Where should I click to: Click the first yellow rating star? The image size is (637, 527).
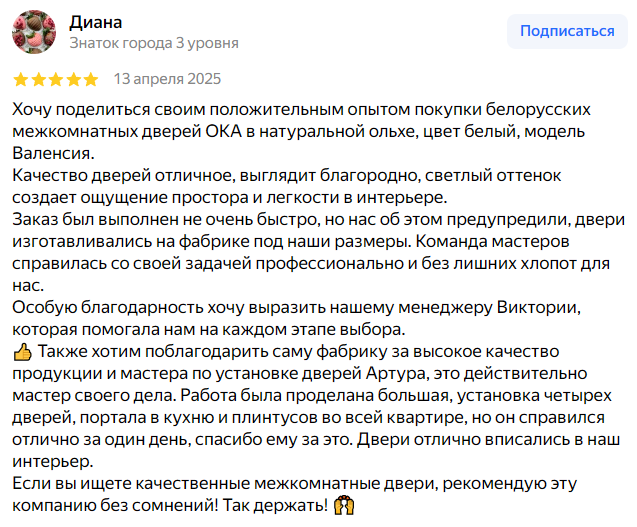pyautogui.click(x=20, y=79)
